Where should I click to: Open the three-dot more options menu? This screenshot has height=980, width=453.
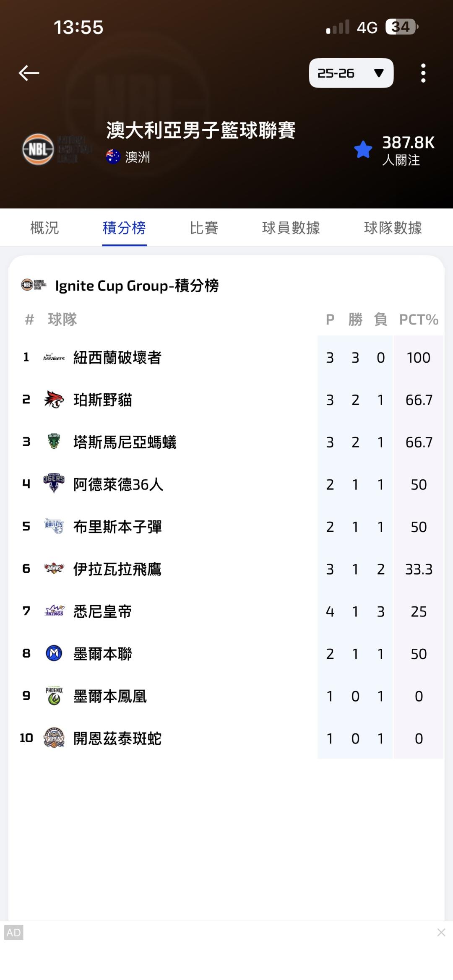[423, 73]
